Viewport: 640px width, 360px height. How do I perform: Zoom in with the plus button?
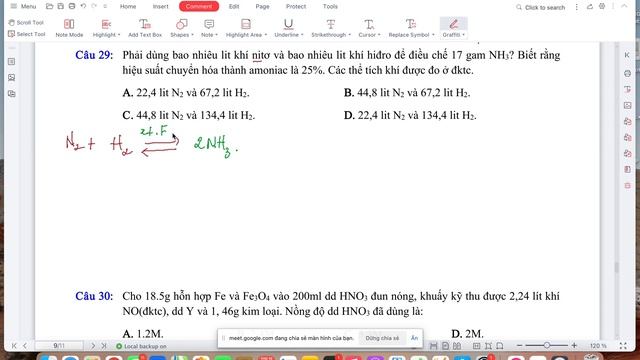tap(574, 346)
